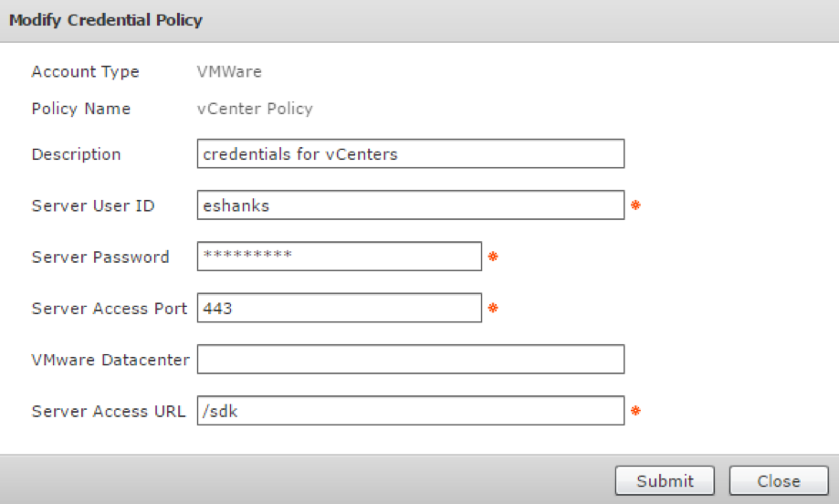Click the Server Access URL field
Screen dimensions: 839x504
410,411
